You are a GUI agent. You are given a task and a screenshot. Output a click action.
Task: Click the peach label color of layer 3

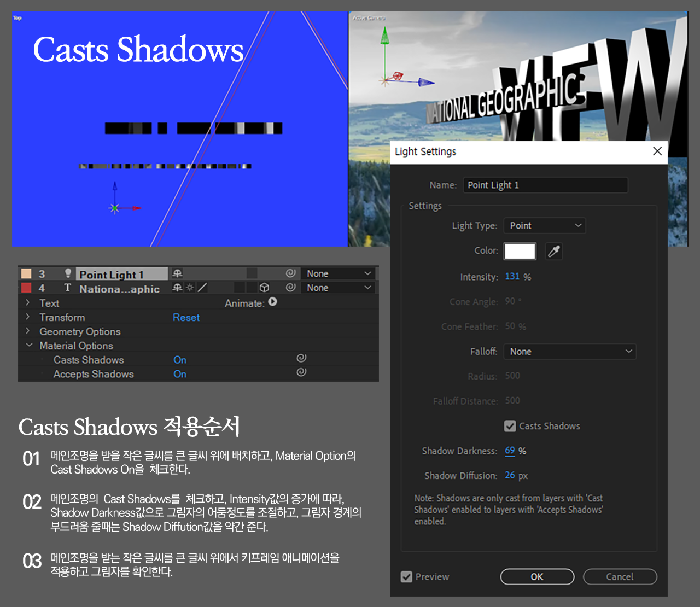tap(26, 273)
